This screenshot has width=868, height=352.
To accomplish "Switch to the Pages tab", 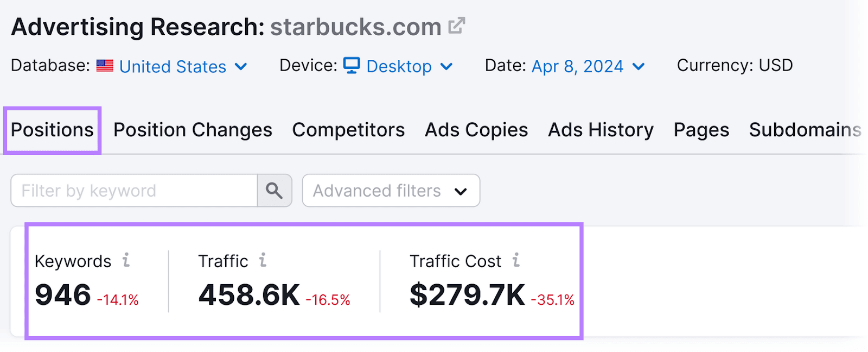I will click(701, 130).
